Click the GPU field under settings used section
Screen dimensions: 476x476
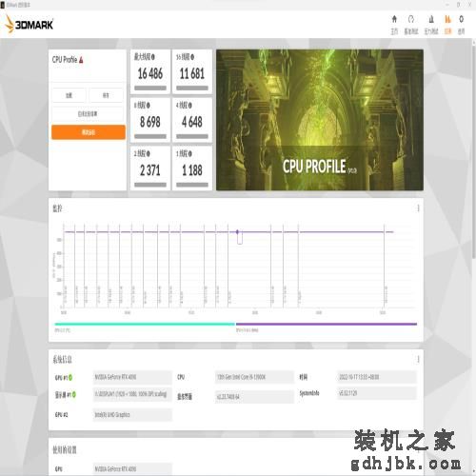132,469
